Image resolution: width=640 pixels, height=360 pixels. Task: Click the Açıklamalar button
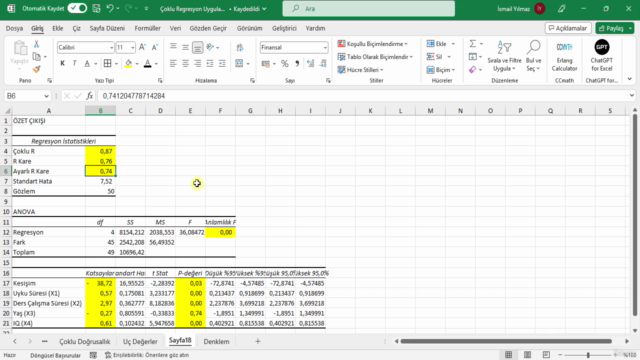tap(568, 28)
